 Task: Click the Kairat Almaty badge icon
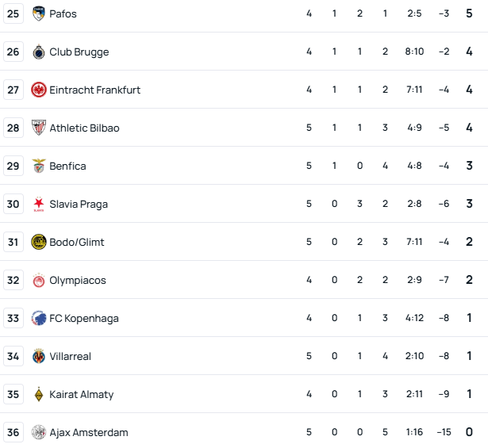39,394
